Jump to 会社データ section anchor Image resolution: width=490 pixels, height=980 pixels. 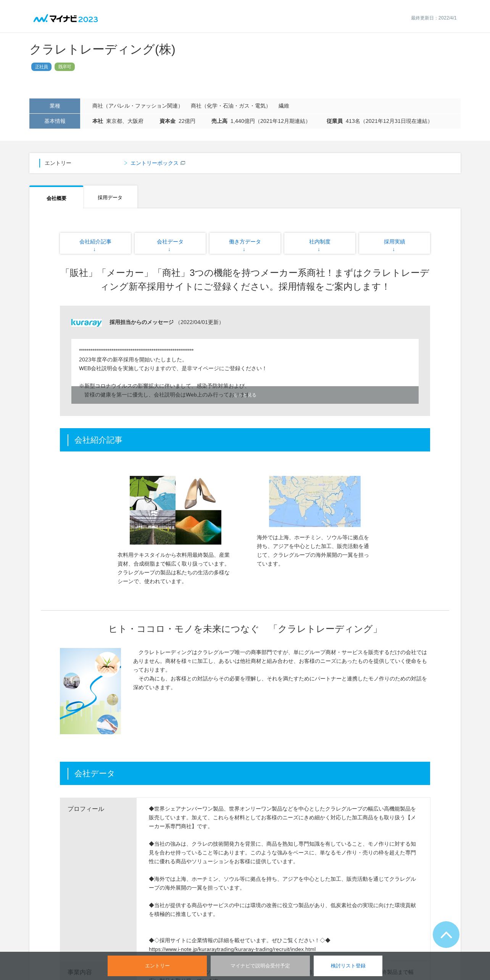pyautogui.click(x=170, y=243)
